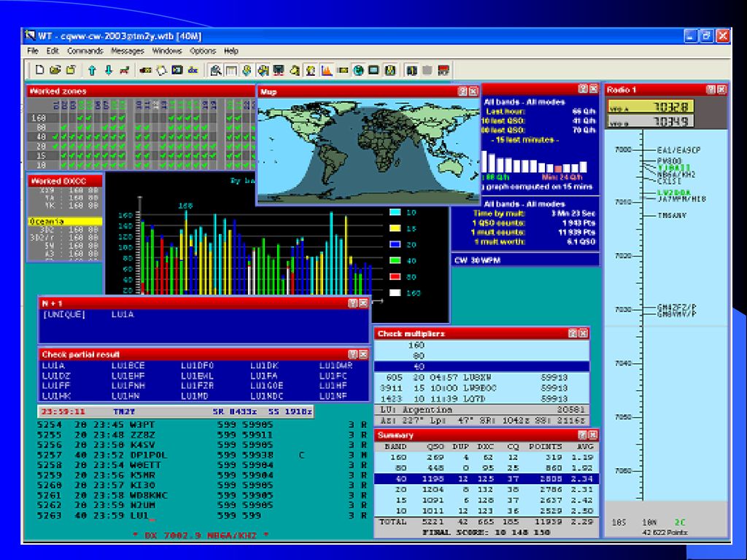Image resolution: width=747 pixels, height=560 pixels.
Task: Click help icon on Radio 1 window
Action: pyautogui.click(x=711, y=89)
